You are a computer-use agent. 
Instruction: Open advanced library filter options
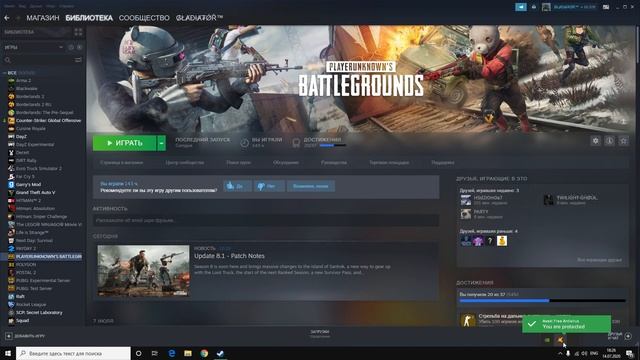pyautogui.click(x=78, y=60)
